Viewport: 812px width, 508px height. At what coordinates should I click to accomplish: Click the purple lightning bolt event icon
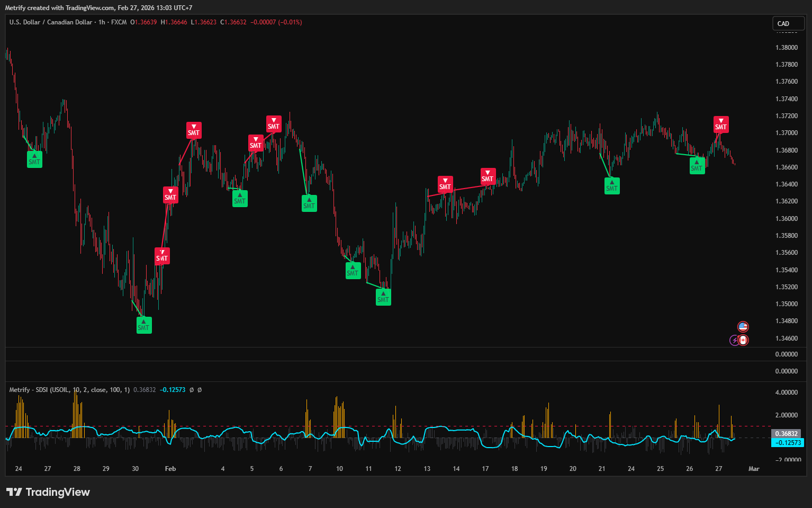coord(734,341)
